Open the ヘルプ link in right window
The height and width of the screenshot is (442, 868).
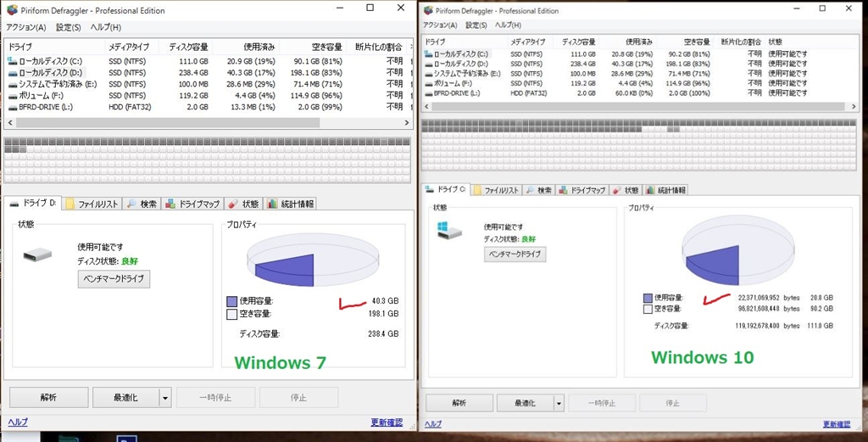[x=433, y=424]
